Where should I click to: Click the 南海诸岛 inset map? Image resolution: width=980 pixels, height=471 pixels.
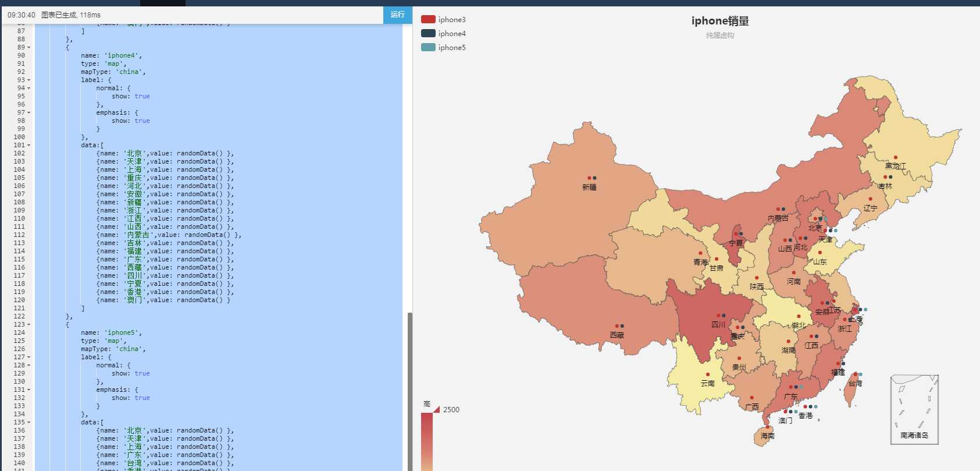914,409
